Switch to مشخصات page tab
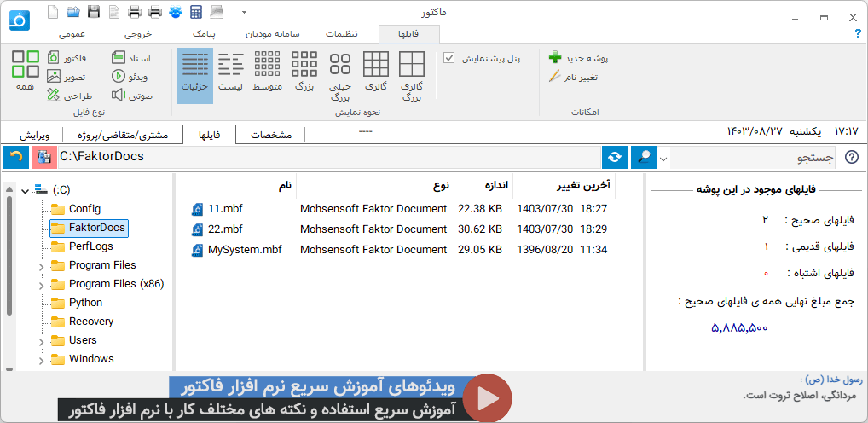This screenshot has height=423, width=868. (x=271, y=135)
